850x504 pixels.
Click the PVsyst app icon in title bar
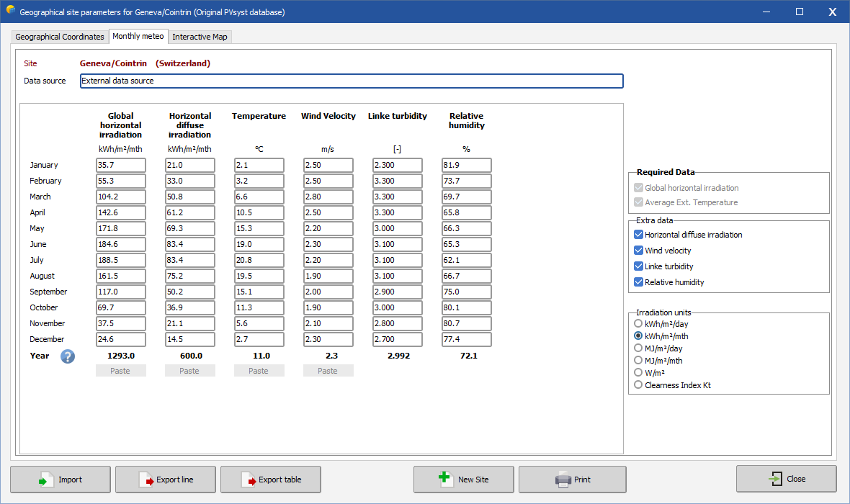[x=10, y=10]
